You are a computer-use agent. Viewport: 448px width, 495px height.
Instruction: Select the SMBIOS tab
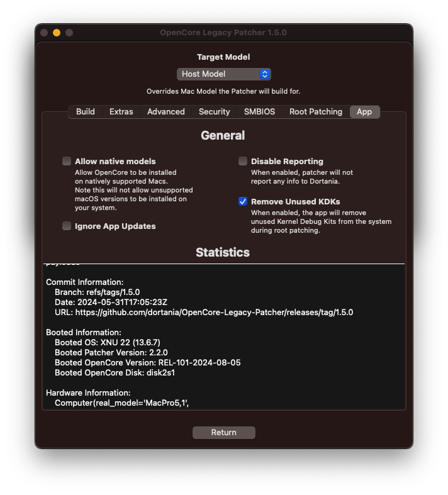259,112
